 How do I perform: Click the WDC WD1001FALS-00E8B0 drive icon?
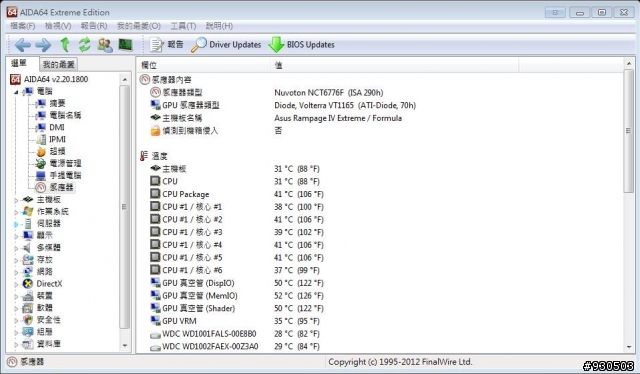[x=155, y=334]
